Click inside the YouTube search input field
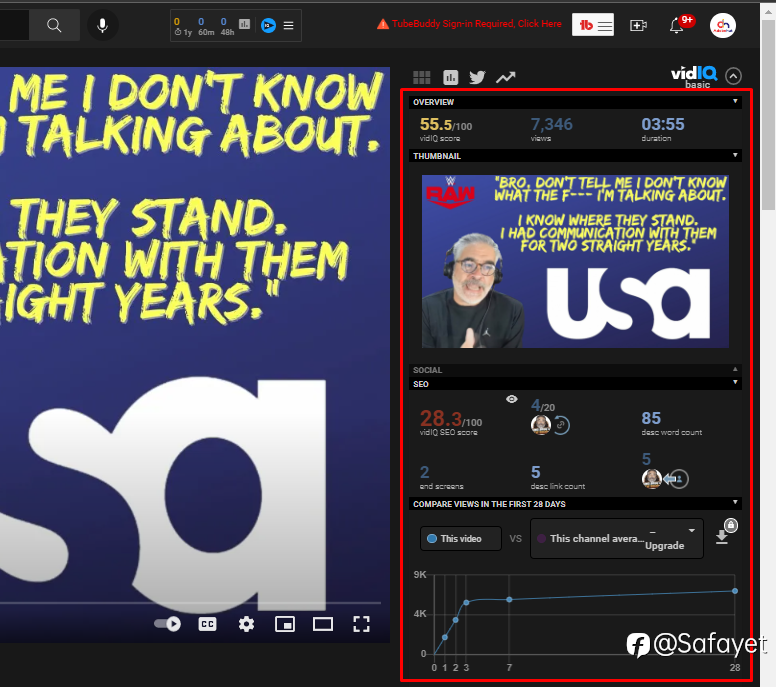Screen dimensions: 776x687 coord(14,25)
